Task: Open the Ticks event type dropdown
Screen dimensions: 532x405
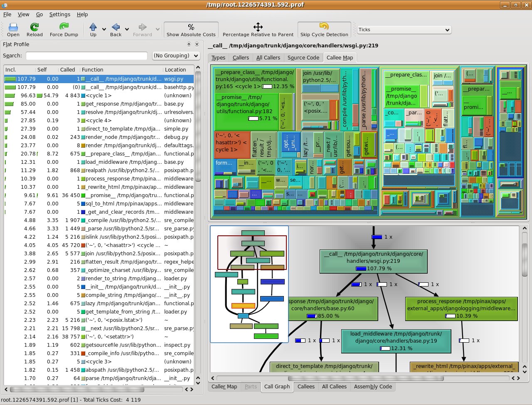Action: pyautogui.click(x=404, y=30)
